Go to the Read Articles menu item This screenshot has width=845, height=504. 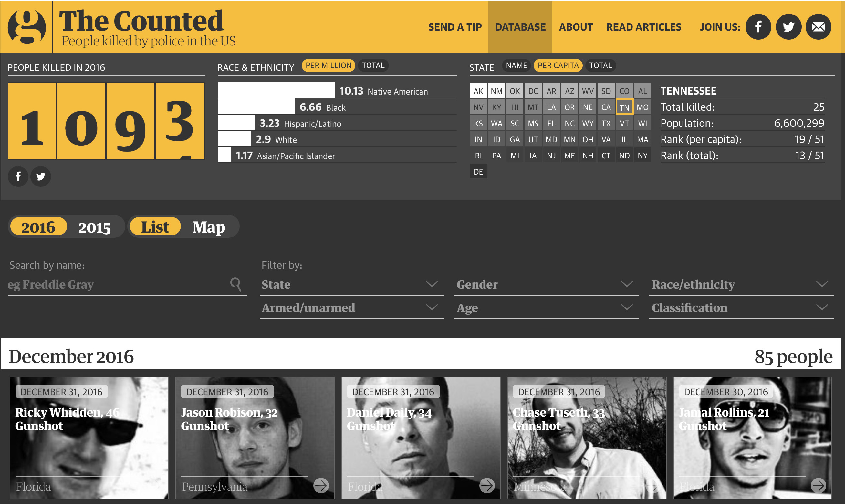pos(643,27)
